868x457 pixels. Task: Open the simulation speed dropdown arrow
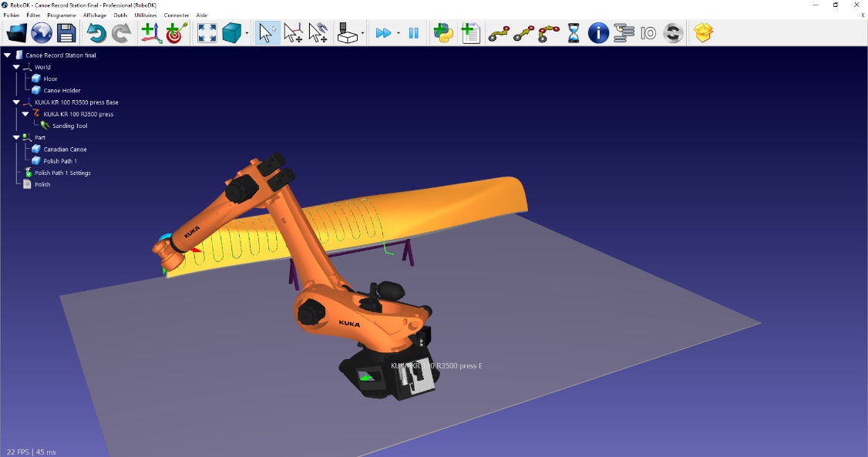pos(398,33)
